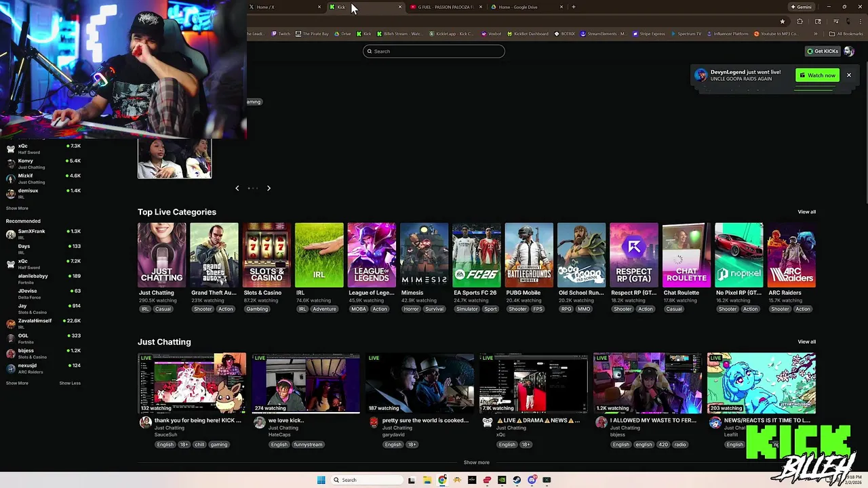
Task: Open All Bookmarks folder
Action: click(x=846, y=34)
